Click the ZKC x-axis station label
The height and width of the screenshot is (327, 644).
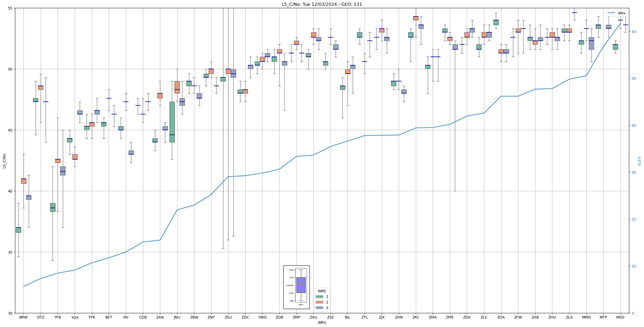tap(416, 317)
